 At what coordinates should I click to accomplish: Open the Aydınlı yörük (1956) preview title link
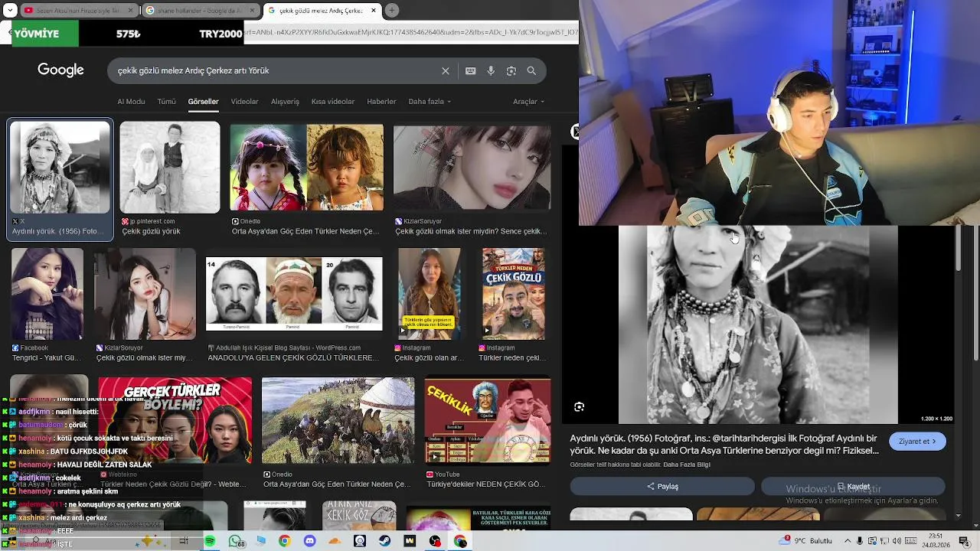pos(724,445)
